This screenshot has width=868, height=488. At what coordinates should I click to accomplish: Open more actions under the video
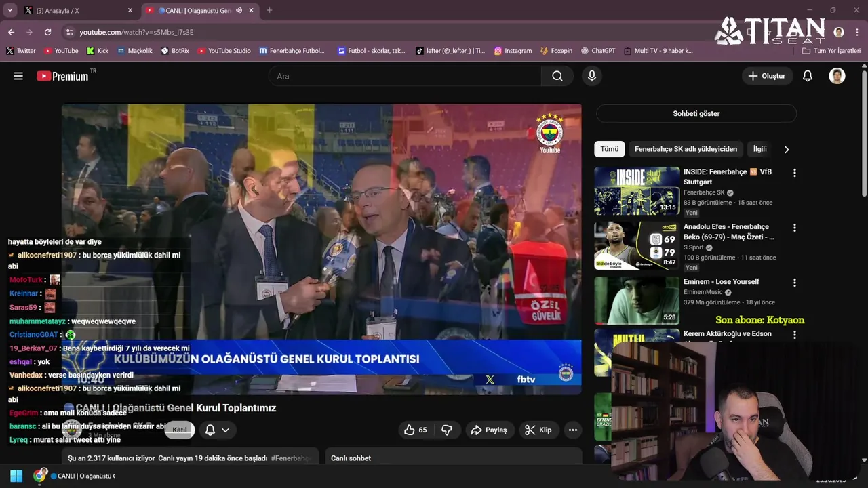tap(573, 430)
